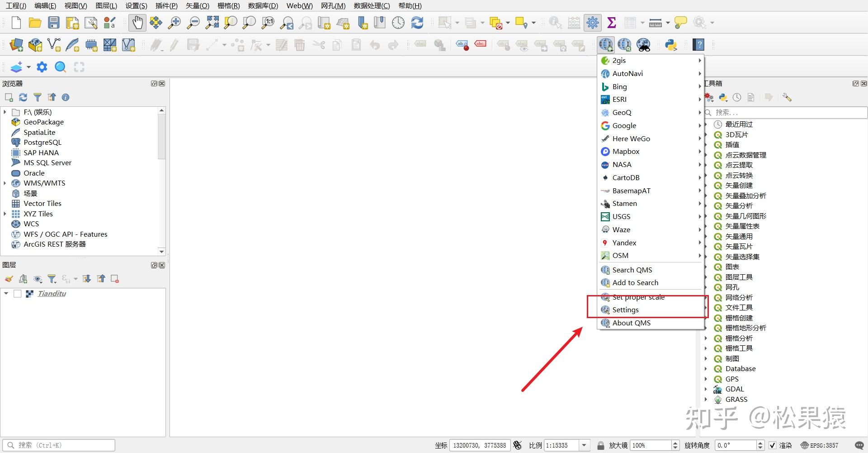The width and height of the screenshot is (868, 453).
Task: Click the New GeoPackage Layer icon
Action: pyautogui.click(x=35, y=45)
